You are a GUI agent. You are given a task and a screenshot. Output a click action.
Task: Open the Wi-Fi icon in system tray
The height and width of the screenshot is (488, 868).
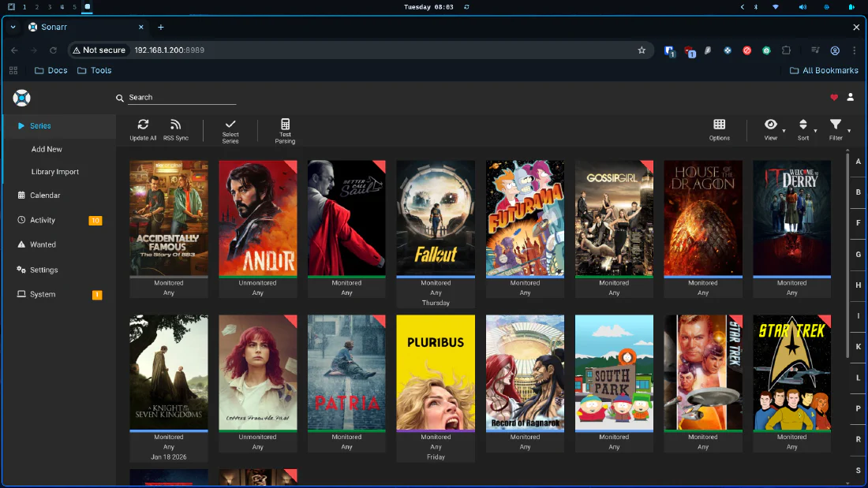click(x=776, y=7)
